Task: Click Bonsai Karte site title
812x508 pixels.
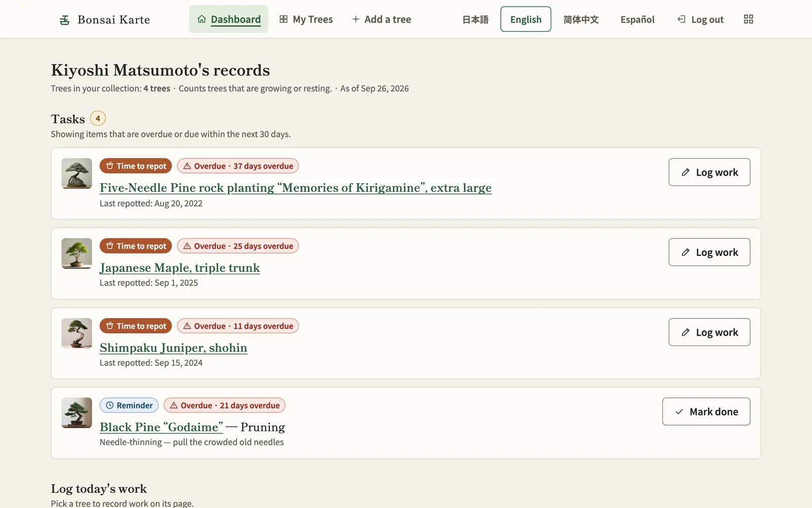Action: point(114,20)
